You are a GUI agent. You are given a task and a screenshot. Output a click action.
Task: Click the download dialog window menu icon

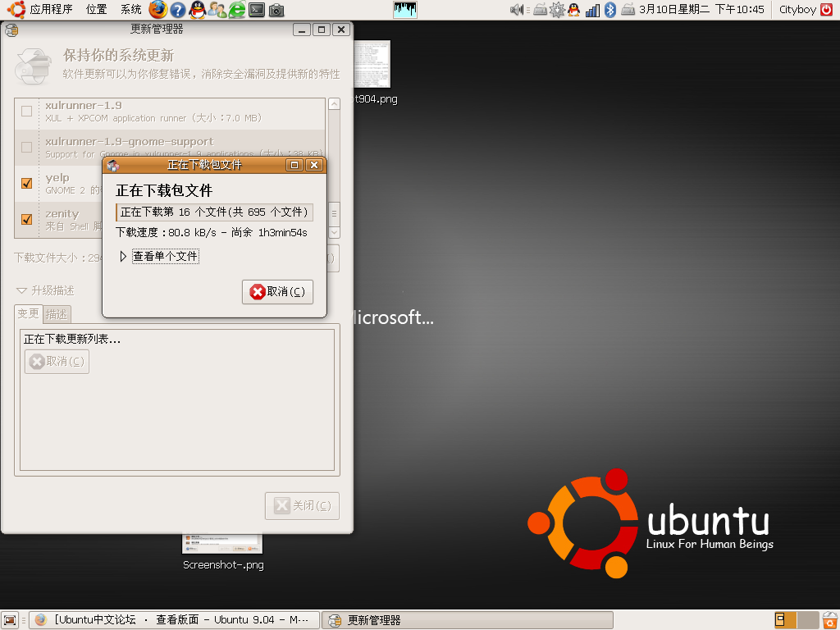pos(112,165)
